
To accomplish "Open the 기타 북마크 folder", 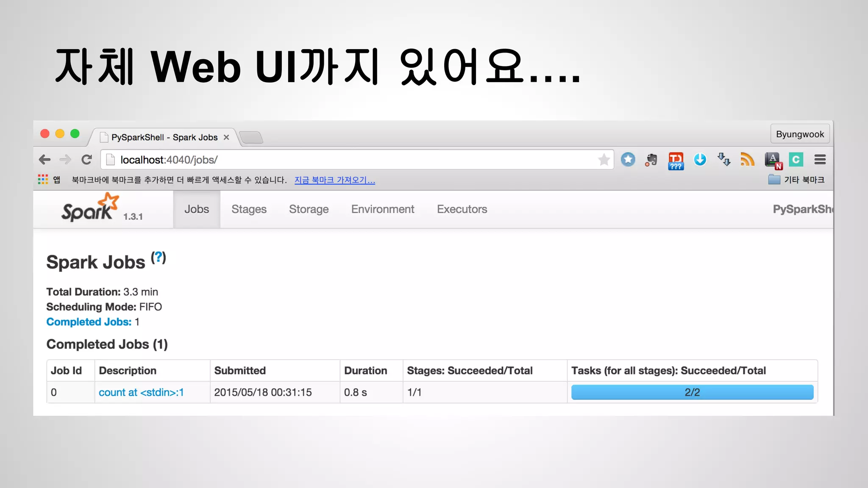I will pos(796,180).
